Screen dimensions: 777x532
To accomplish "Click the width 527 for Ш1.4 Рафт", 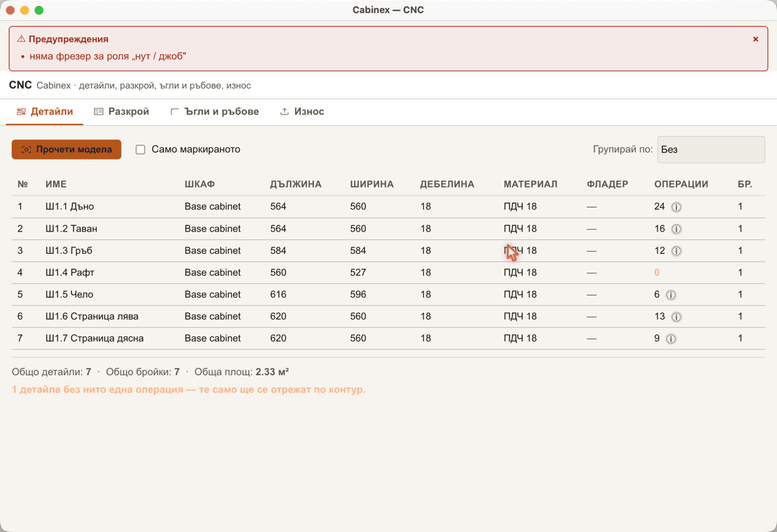I will pos(358,272).
